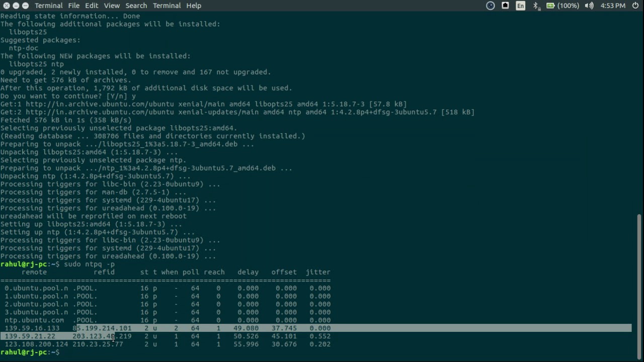The height and width of the screenshot is (362, 644).
Task: Click the 3.ubuntu.pool.n row entry
Action: click(x=36, y=312)
